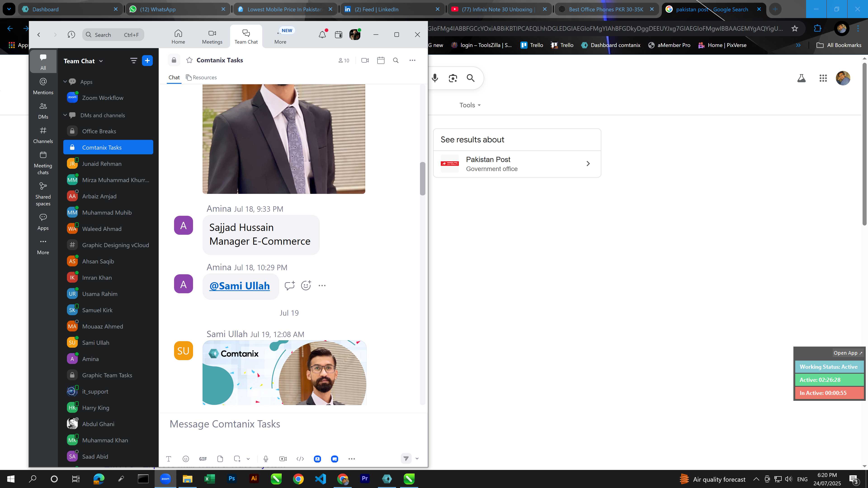
Task: Open Zoom profile avatar menu
Action: point(355,34)
